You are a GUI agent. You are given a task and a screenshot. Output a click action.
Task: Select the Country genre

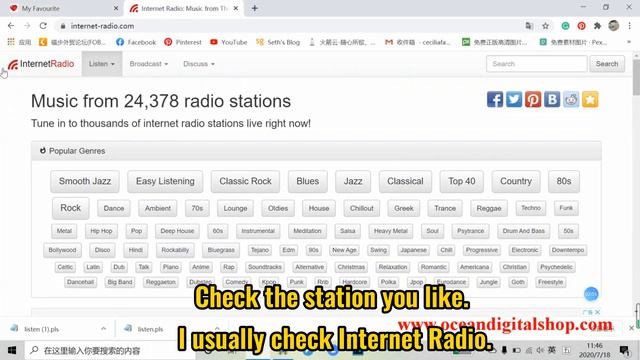pyautogui.click(x=516, y=181)
